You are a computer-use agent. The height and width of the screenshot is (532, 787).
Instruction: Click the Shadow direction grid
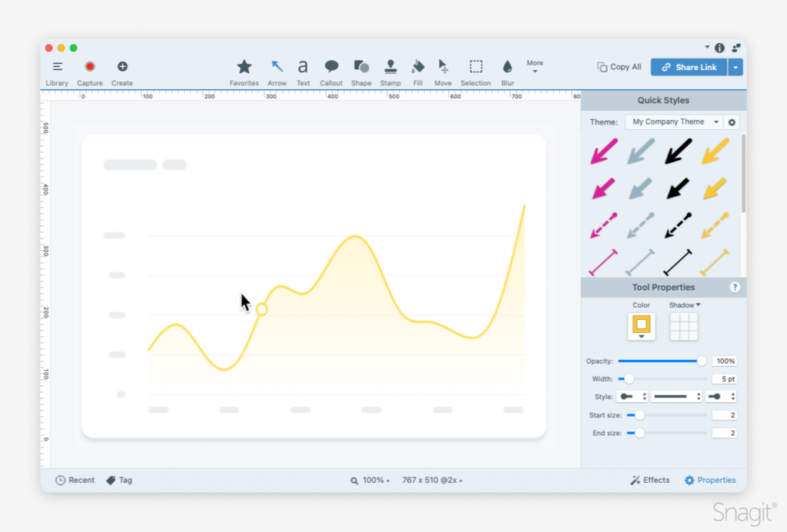683,326
